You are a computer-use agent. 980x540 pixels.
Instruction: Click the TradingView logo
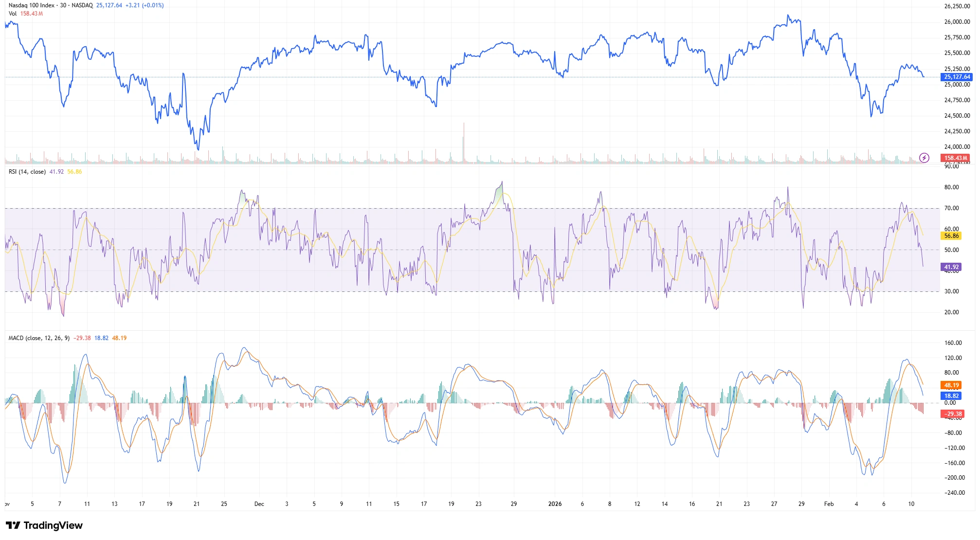pyautogui.click(x=44, y=525)
